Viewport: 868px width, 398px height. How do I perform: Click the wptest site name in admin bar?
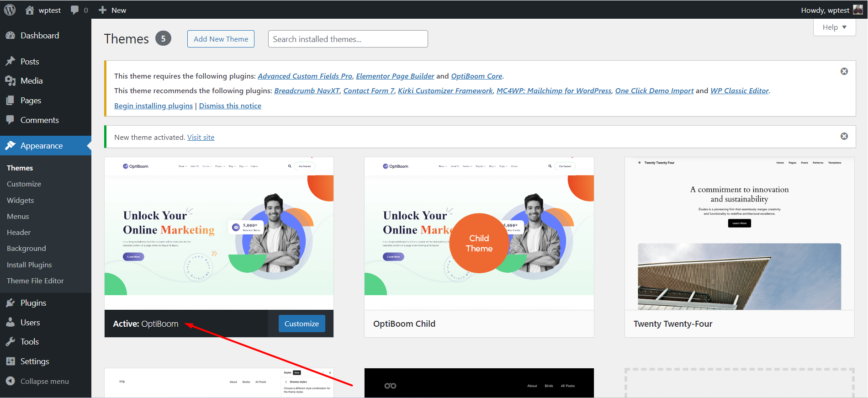click(x=50, y=10)
